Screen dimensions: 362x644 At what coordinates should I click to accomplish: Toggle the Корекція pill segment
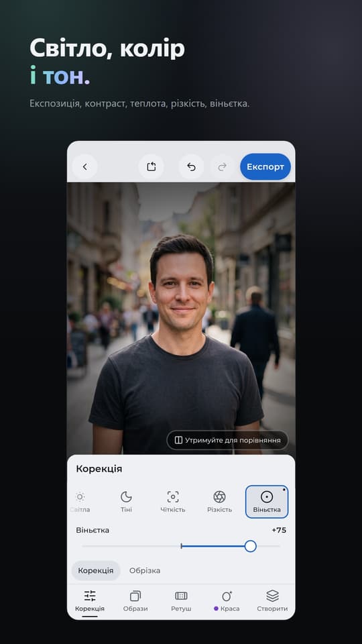pyautogui.click(x=96, y=570)
